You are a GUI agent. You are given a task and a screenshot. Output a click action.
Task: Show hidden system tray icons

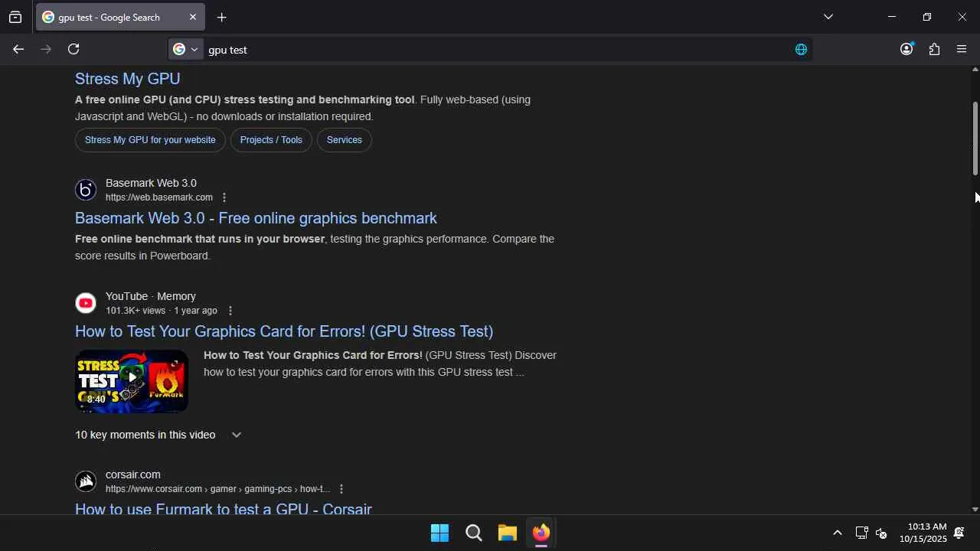pyautogui.click(x=837, y=533)
